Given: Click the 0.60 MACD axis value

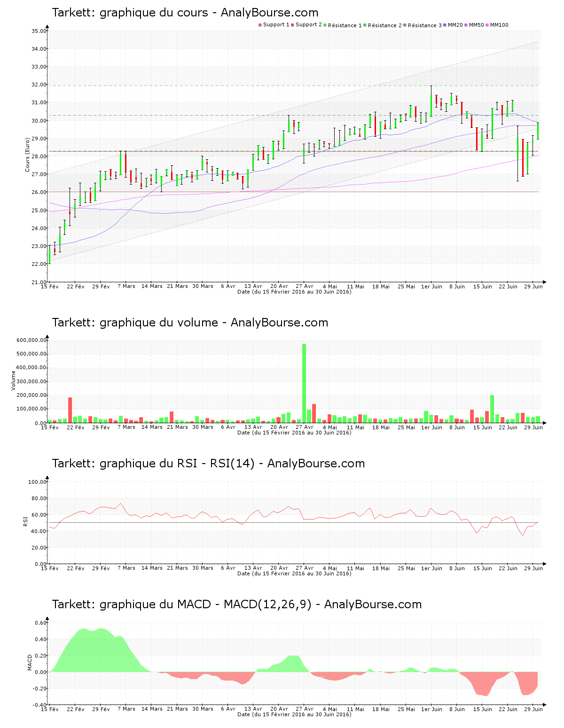Looking at the screenshot, I should click(40, 623).
